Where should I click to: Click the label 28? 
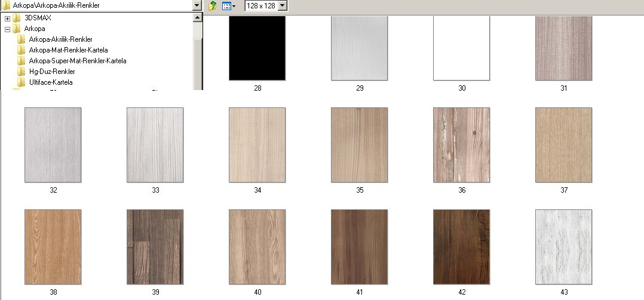pyautogui.click(x=257, y=88)
